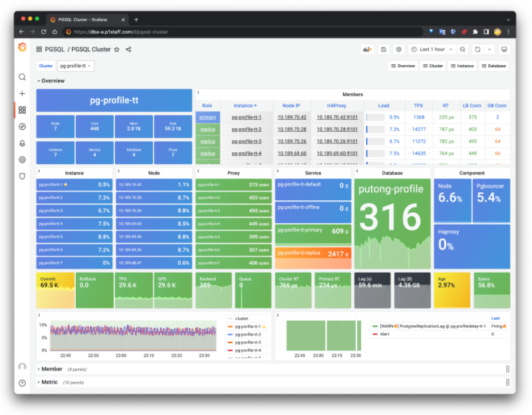
Task: Click the address bar URL field
Action: click(x=243, y=32)
